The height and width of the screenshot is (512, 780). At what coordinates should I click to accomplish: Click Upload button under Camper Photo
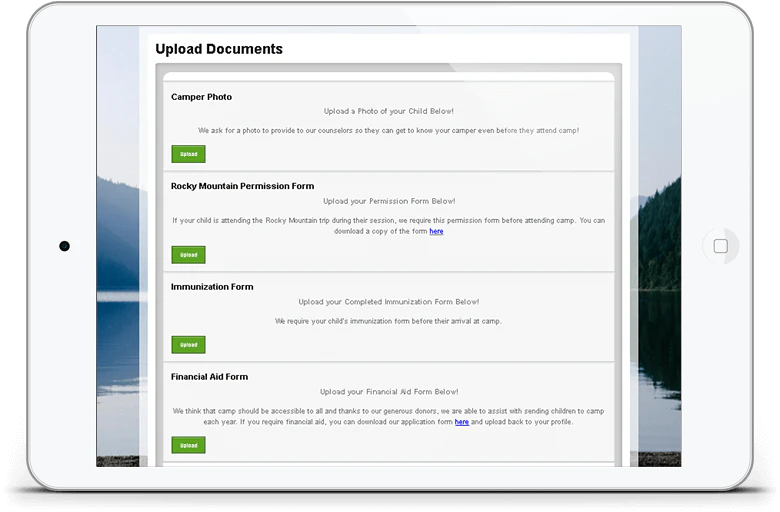click(x=189, y=154)
